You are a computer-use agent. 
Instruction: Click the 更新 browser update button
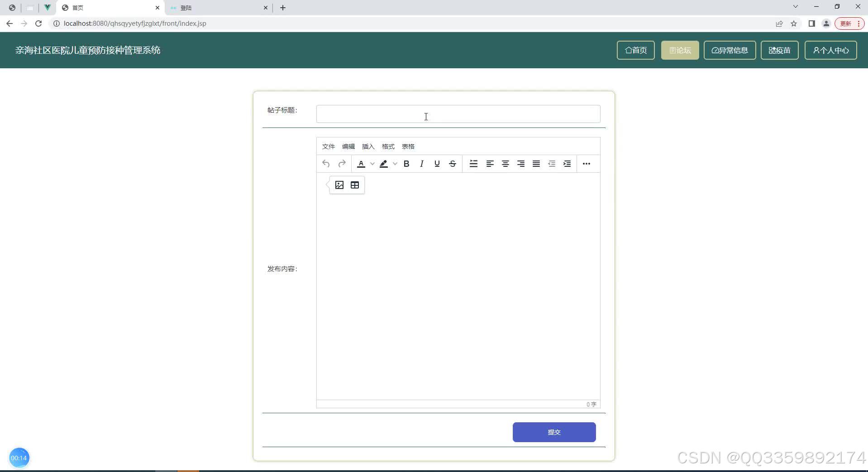pos(849,24)
